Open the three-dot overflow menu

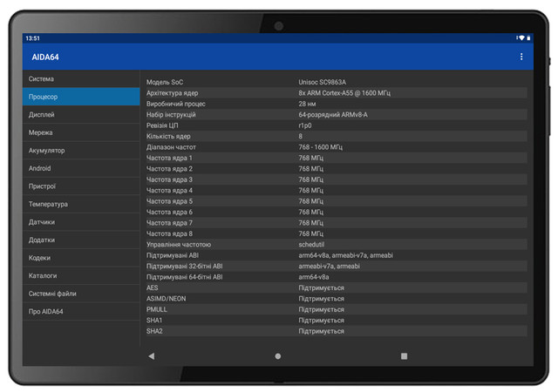tap(521, 57)
